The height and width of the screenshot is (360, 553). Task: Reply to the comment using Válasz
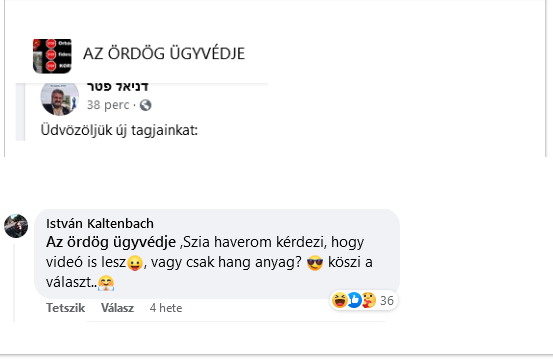[117, 308]
